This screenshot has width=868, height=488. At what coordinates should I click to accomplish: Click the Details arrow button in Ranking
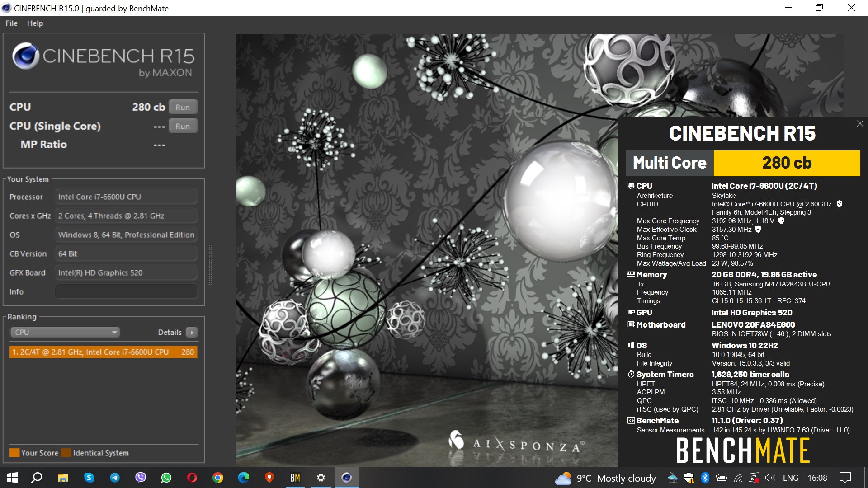(x=192, y=332)
